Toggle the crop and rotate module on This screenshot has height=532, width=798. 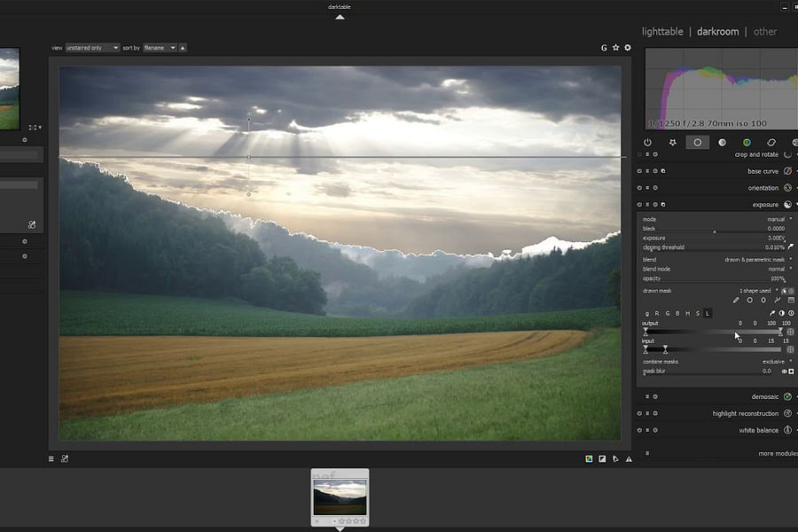coord(640,153)
